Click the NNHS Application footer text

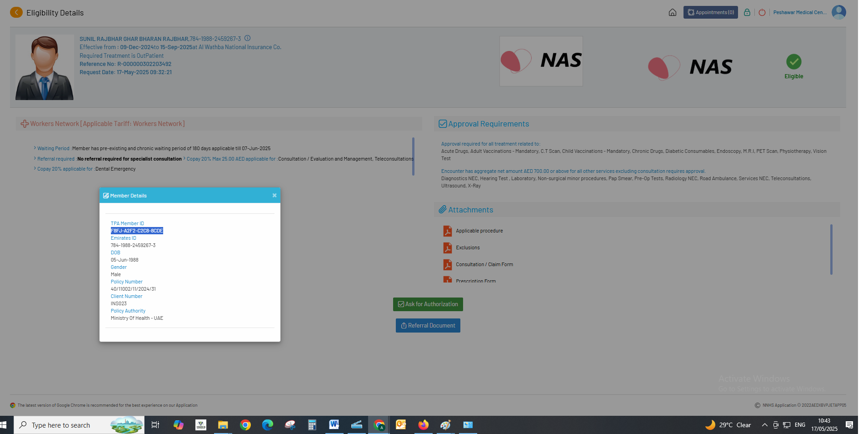[804, 405]
